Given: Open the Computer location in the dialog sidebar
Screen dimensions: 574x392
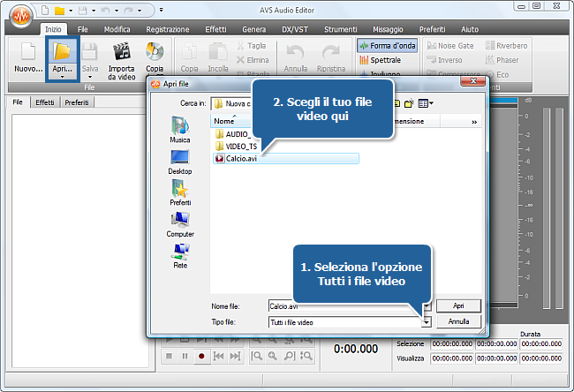Looking at the screenshot, I should (x=179, y=223).
